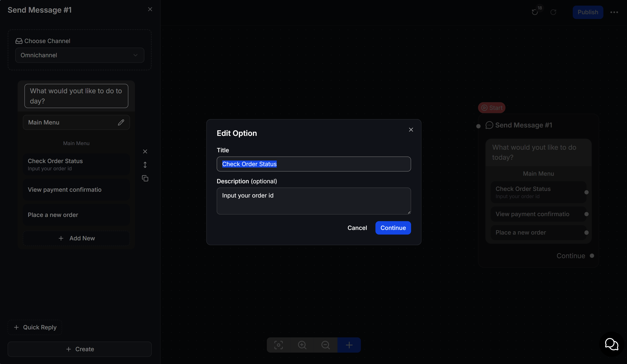Viewport: 627px width, 364px height.
Task: Select the Check Order Status option in sidebar
Action: (x=76, y=164)
